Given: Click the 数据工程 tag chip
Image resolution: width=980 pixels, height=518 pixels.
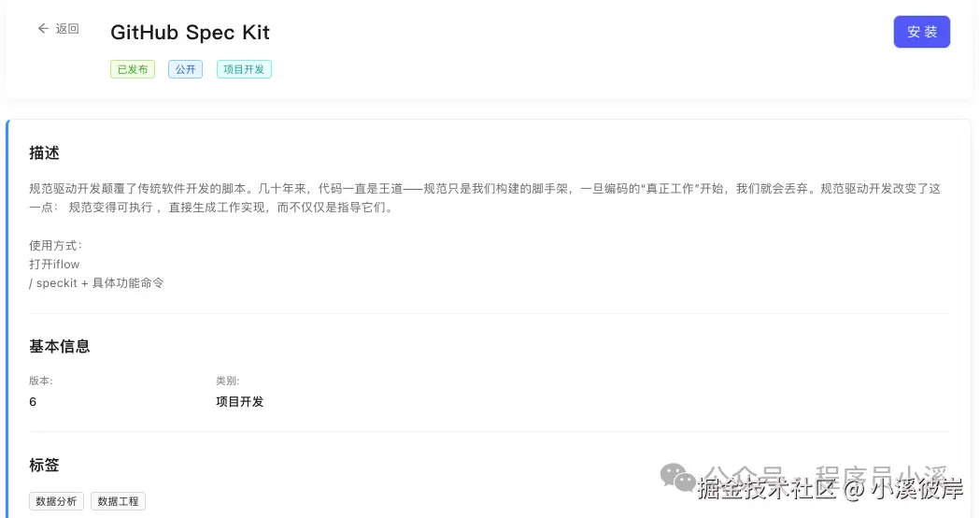Looking at the screenshot, I should [118, 501].
